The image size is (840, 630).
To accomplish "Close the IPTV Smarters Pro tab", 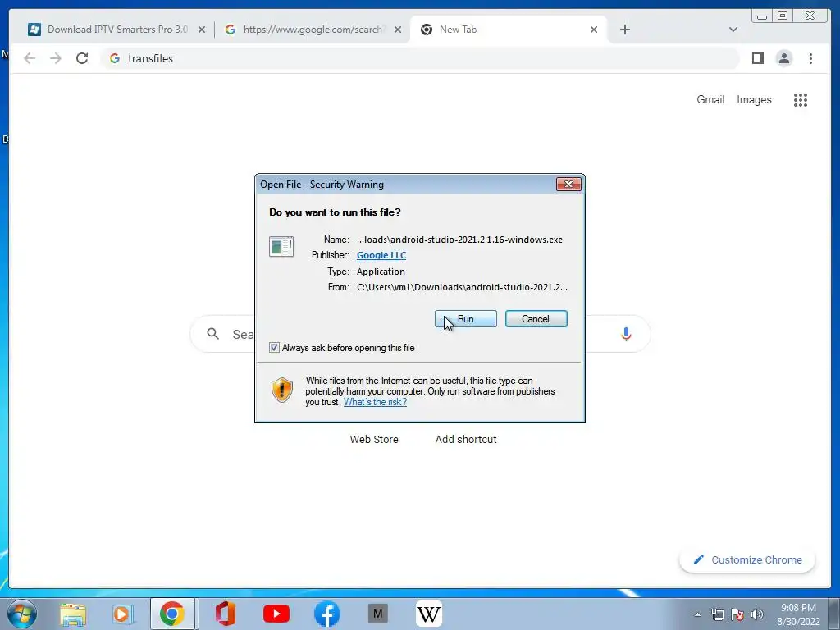I will coord(202,30).
